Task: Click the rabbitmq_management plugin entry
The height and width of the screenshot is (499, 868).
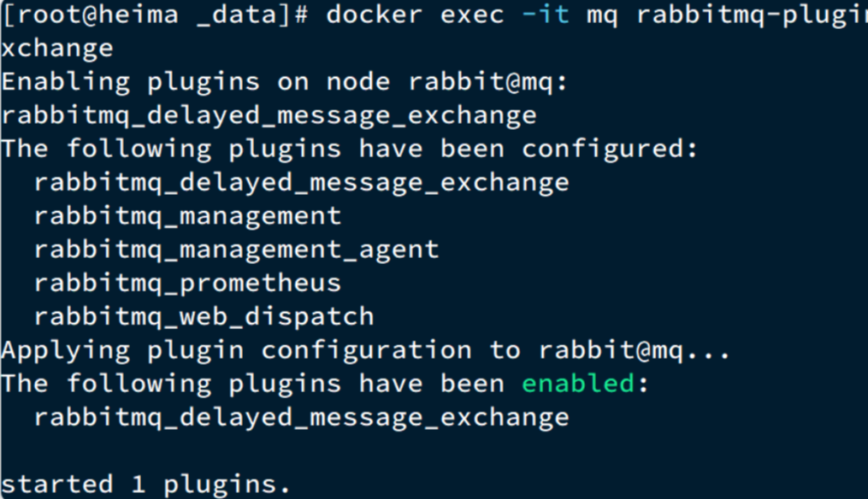Action: (187, 215)
